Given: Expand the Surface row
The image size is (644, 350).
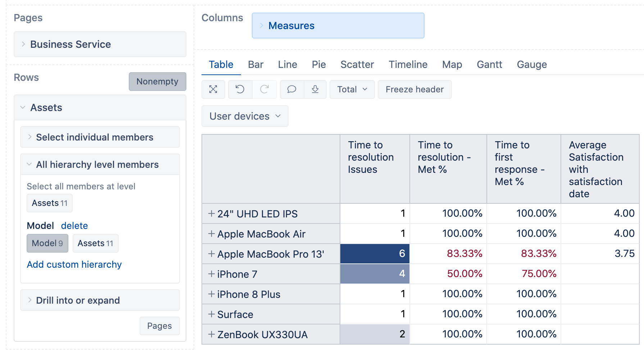Looking at the screenshot, I should point(212,314).
